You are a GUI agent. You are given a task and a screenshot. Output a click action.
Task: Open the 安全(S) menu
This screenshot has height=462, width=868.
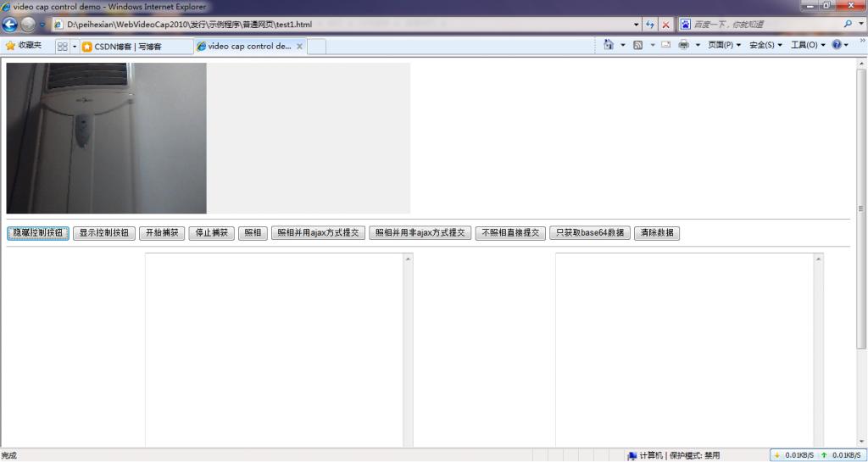pyautogui.click(x=765, y=45)
